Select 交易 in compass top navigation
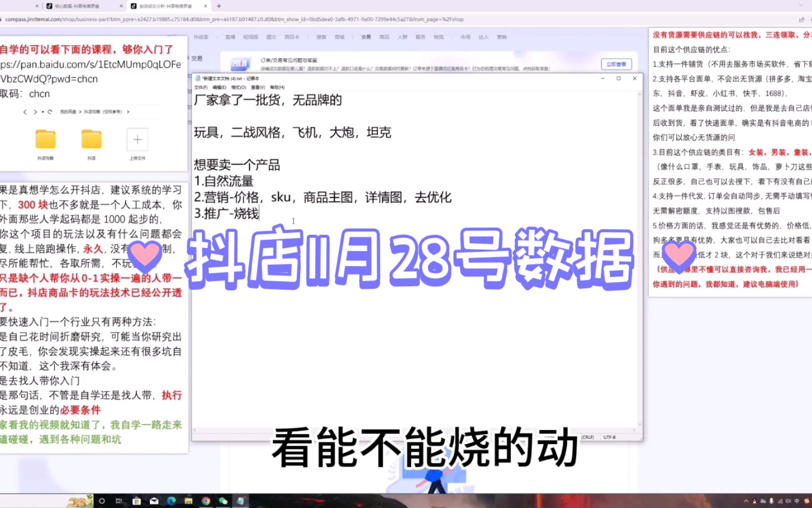Screen dimensions: 812x508 (366, 37)
